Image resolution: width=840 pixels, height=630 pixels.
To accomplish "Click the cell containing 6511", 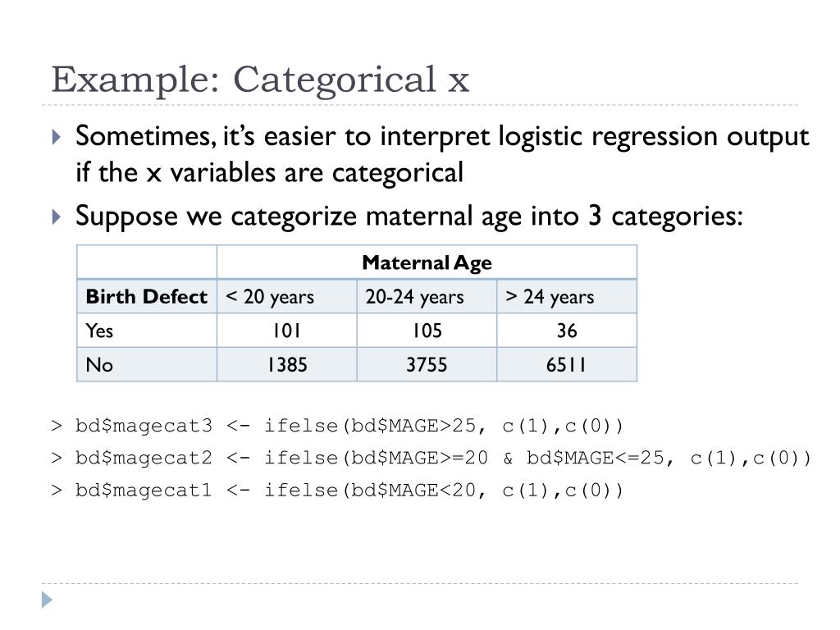I will pyautogui.click(x=567, y=365).
